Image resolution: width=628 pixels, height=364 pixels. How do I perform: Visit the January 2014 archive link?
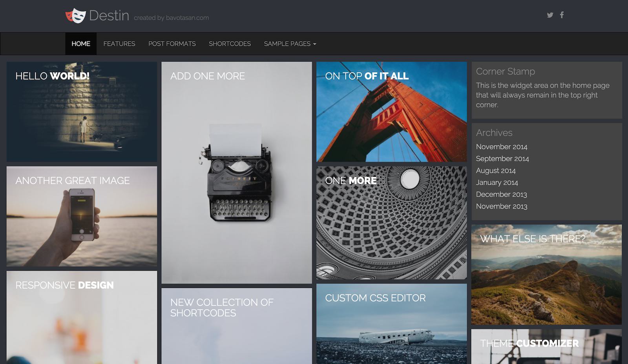[x=497, y=182]
